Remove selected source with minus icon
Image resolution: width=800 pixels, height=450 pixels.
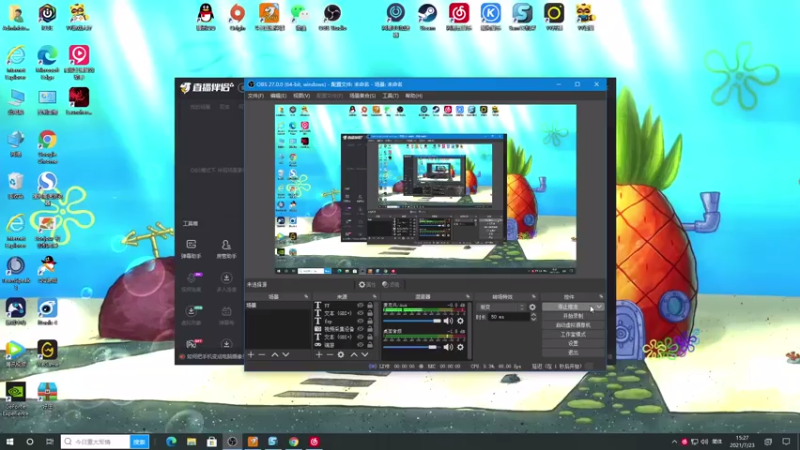coord(330,355)
